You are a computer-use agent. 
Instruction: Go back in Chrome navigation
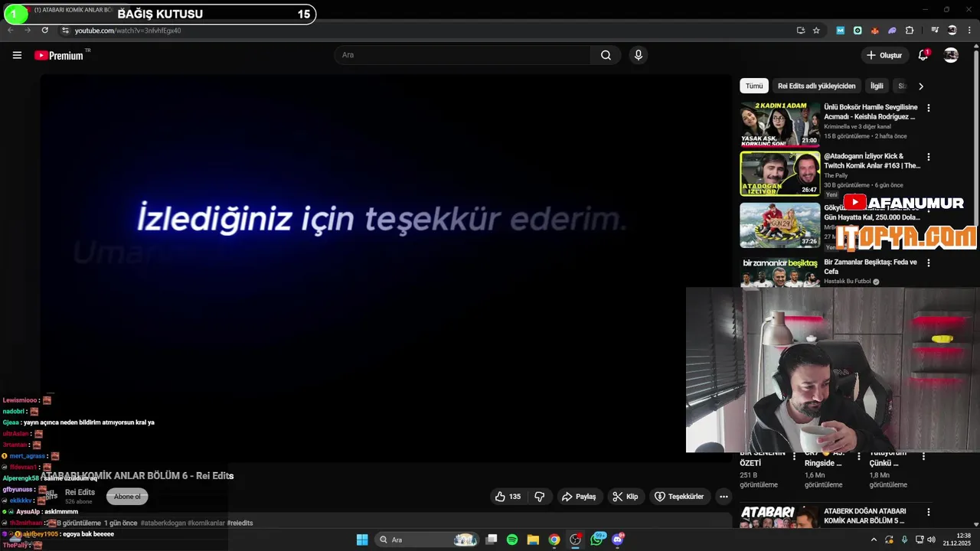pos(11,31)
